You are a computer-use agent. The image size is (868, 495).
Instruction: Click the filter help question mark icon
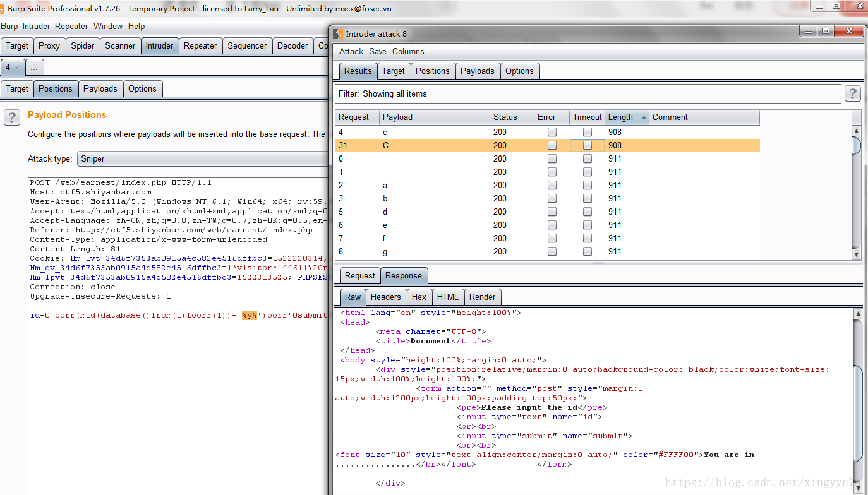(852, 94)
